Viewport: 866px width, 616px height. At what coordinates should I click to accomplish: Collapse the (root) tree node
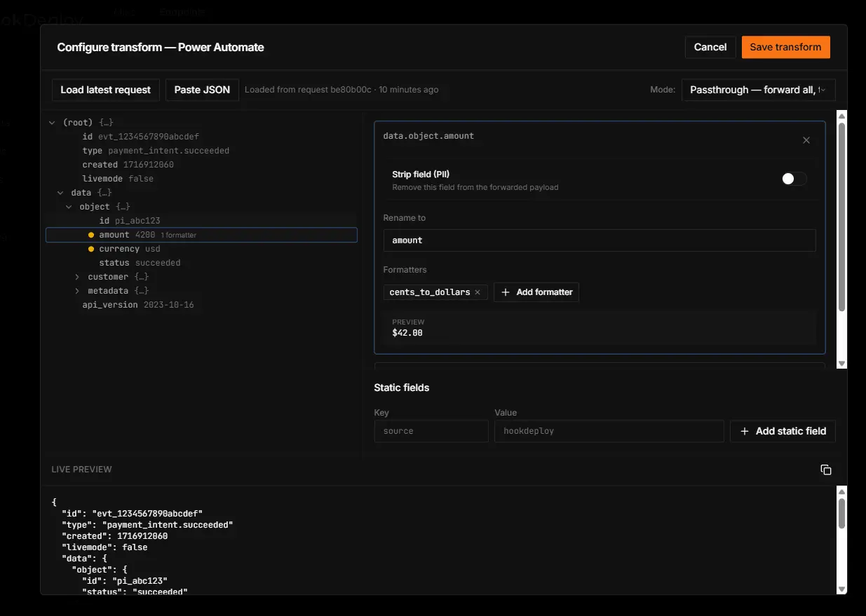tap(52, 123)
